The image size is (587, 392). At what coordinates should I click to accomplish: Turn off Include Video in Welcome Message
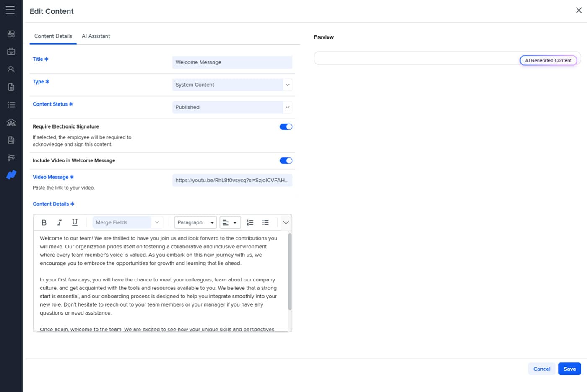[x=286, y=161]
